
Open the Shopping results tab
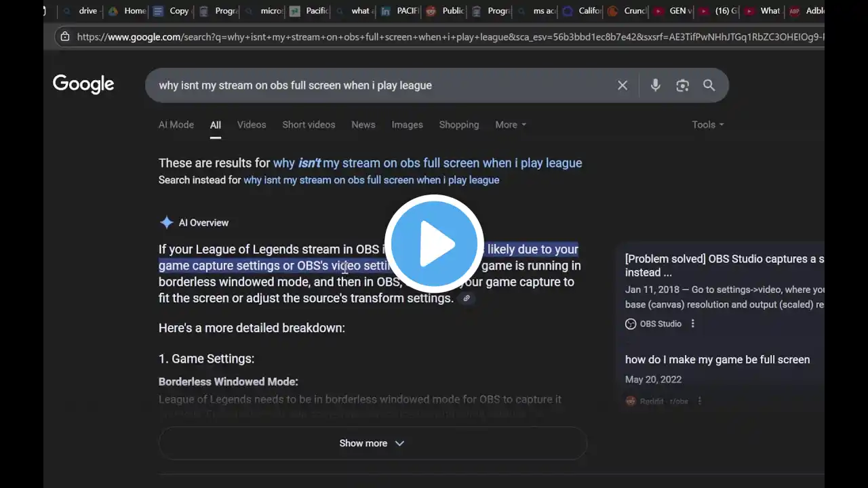click(459, 125)
